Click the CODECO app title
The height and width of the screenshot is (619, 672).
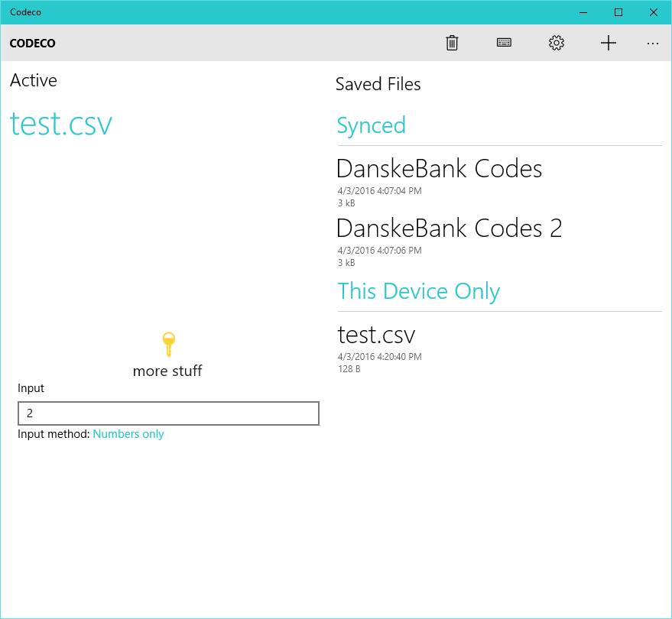pos(33,44)
